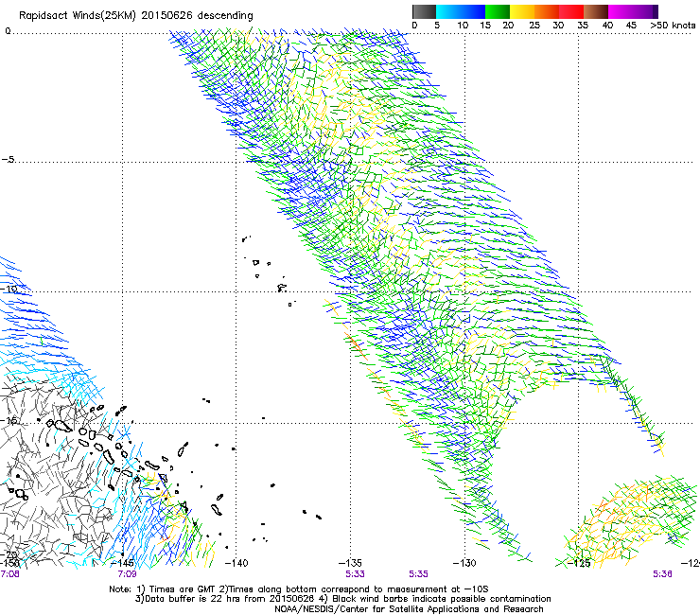Screen dimensions: 700x615
Task: Click the '-5' latitude axis label
Action: click(x=8, y=160)
